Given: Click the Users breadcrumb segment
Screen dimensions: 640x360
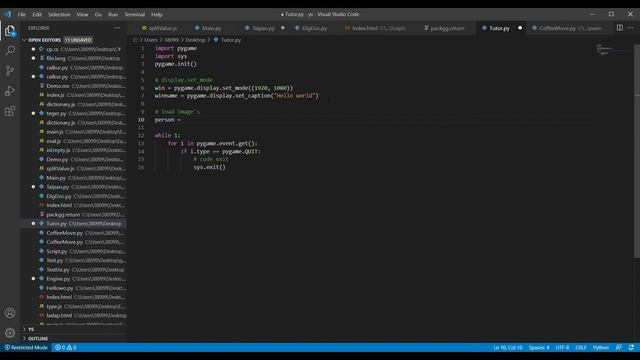Looking at the screenshot, I should click(x=151, y=40).
